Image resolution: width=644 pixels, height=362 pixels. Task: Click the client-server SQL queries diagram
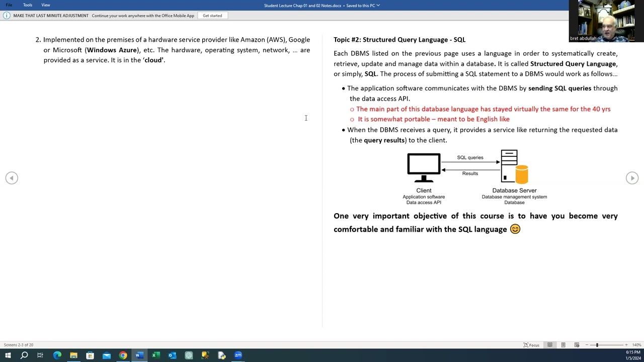tap(474, 177)
